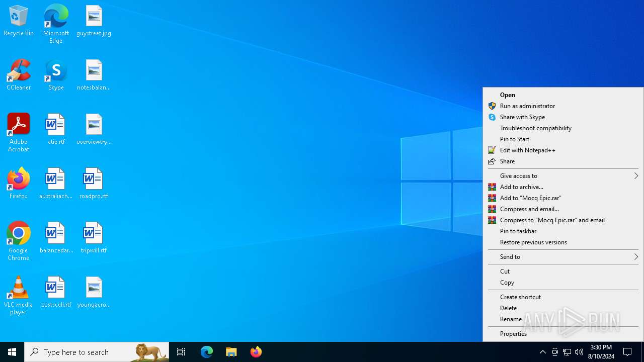Select the balancedar... document icon
Viewport: 644px width, 362px height.
[x=56, y=238]
